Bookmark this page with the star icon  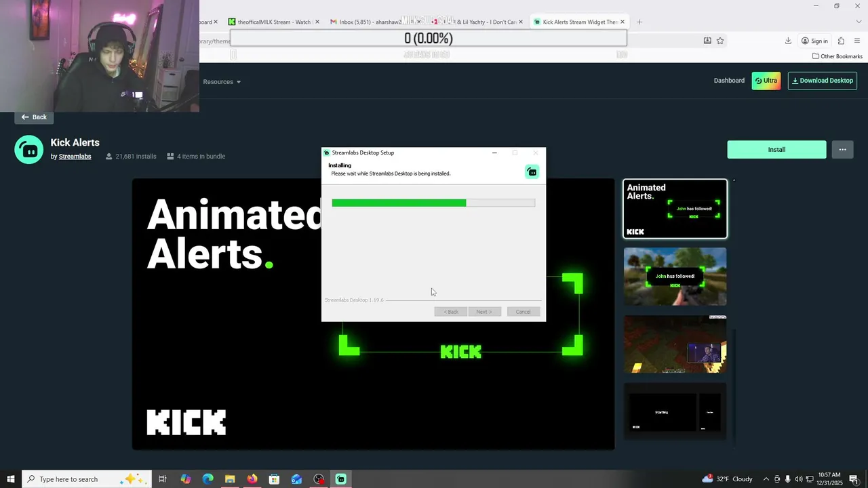point(720,41)
